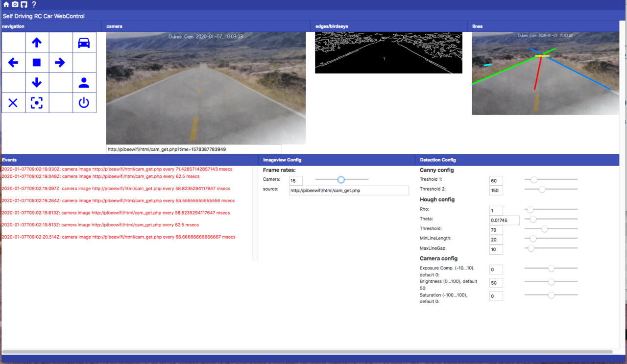Click the power icon in navigation

click(84, 103)
